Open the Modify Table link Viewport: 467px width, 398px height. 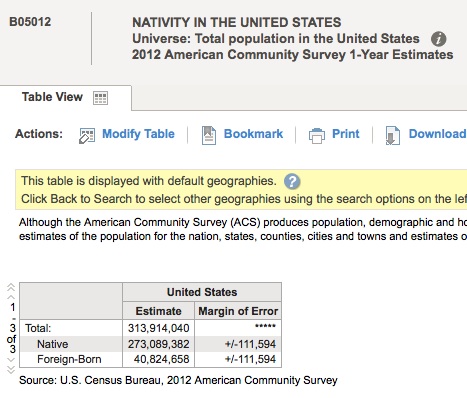[x=138, y=134]
